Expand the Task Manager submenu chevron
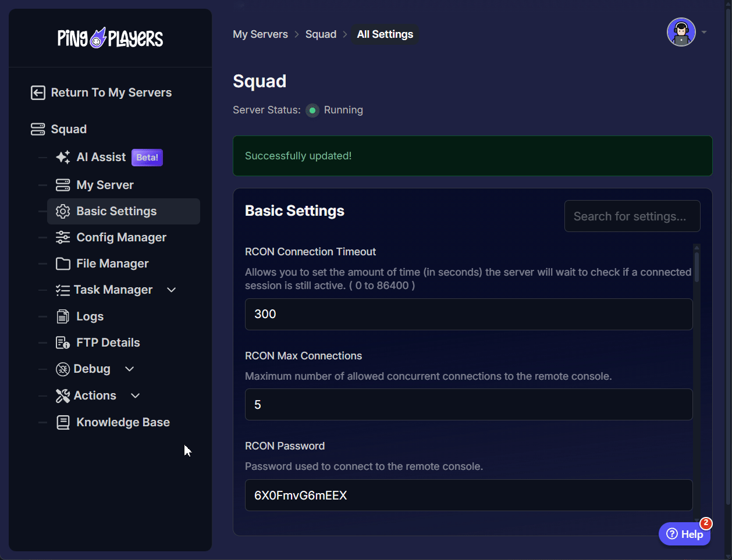The height and width of the screenshot is (560, 732). (x=172, y=290)
